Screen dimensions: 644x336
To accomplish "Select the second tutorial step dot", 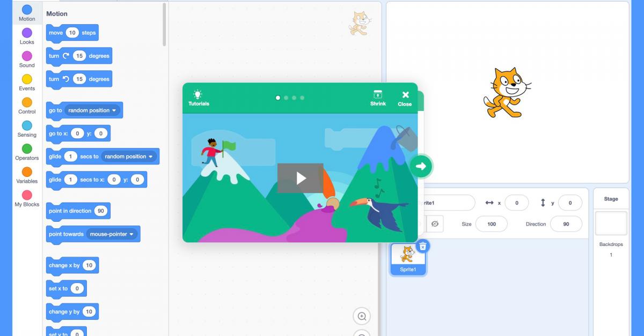I will 286,98.
